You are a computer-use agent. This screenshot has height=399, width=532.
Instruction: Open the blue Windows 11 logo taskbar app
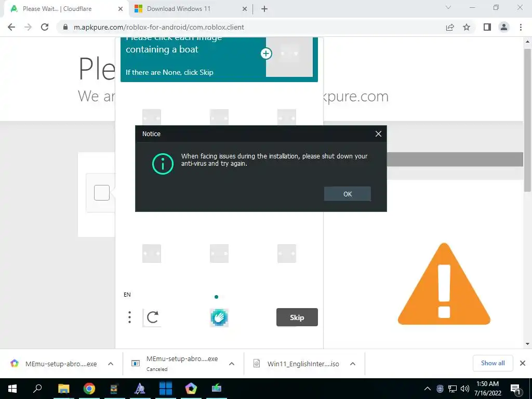pos(166,389)
